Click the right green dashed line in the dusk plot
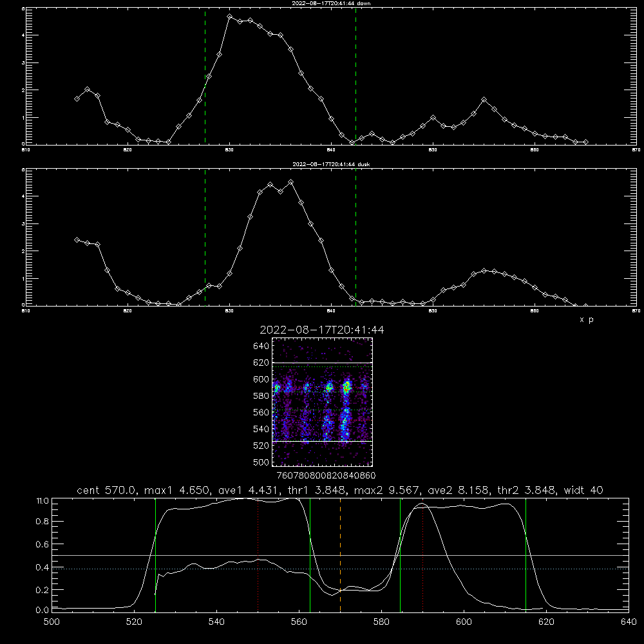The width and height of the screenshot is (644, 644). point(355,238)
